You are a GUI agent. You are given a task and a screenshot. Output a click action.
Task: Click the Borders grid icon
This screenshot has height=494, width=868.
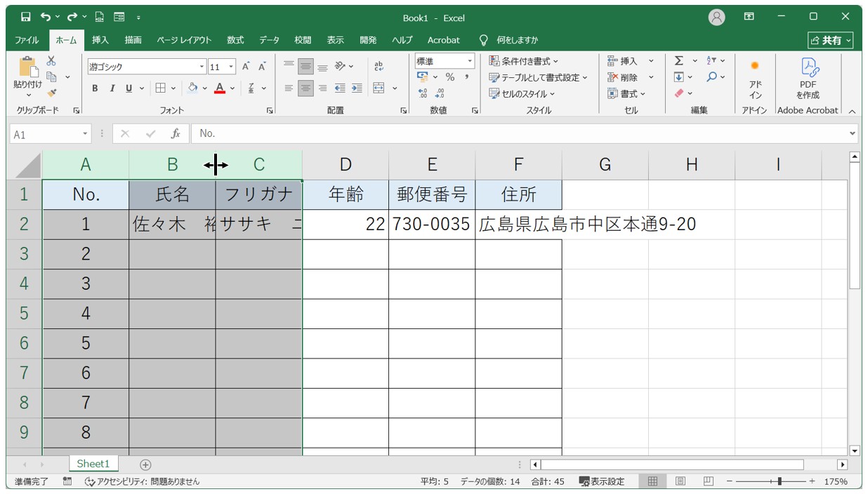pos(160,88)
